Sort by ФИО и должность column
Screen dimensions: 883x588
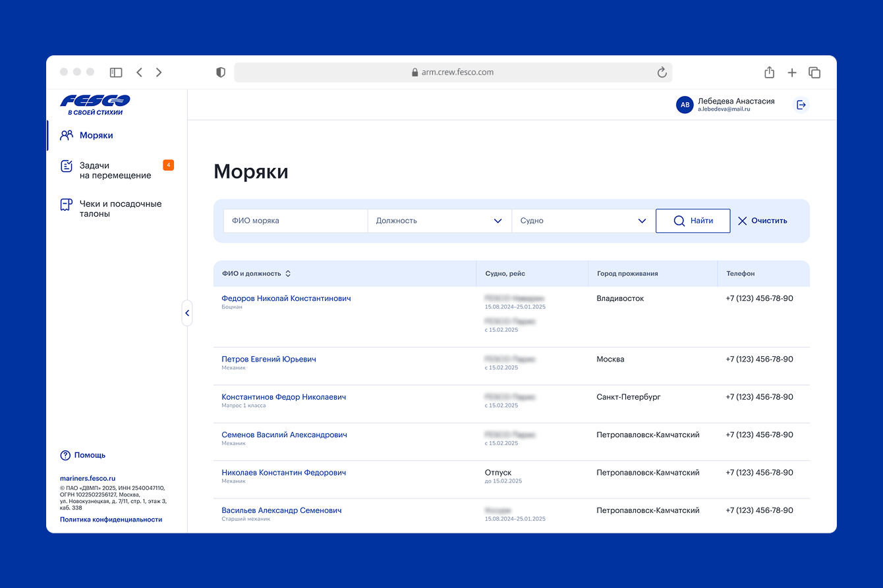point(256,273)
